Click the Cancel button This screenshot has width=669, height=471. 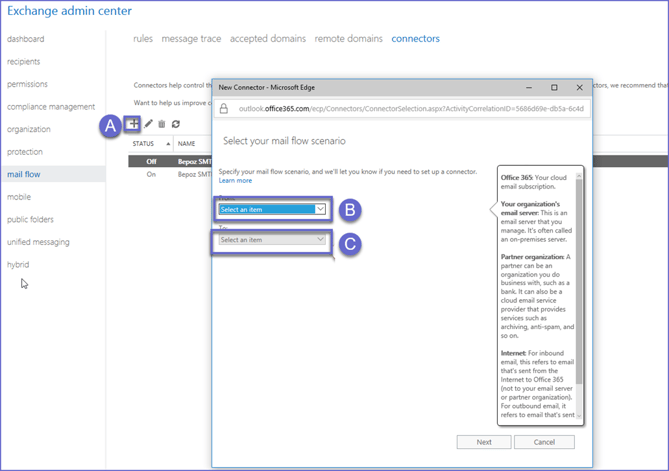pos(544,442)
